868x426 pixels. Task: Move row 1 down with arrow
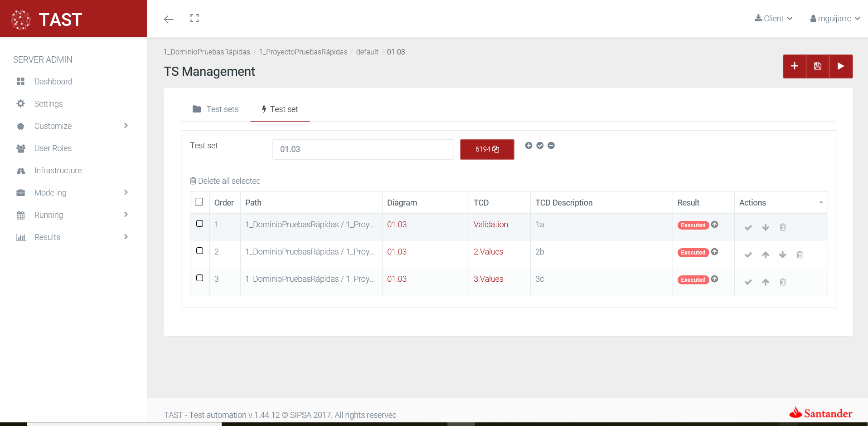pyautogui.click(x=765, y=227)
